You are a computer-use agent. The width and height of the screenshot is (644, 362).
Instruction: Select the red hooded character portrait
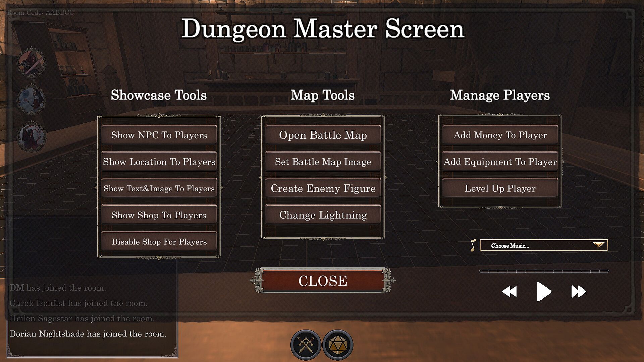click(x=32, y=63)
